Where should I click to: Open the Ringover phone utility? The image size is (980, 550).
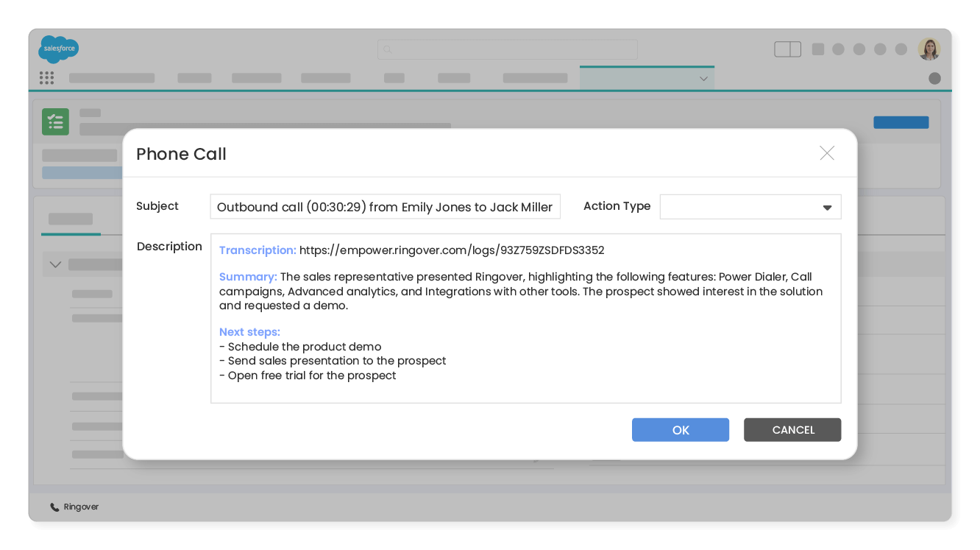point(74,507)
